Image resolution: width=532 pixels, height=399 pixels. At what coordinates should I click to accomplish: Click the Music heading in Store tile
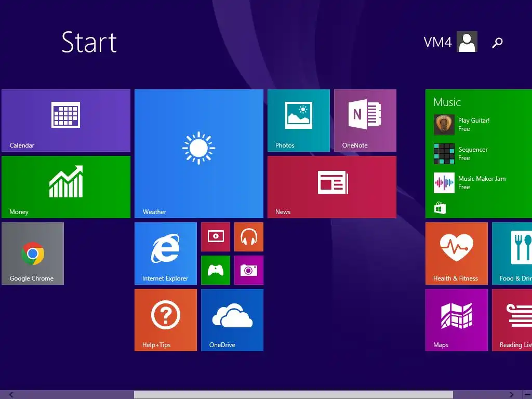coord(447,102)
